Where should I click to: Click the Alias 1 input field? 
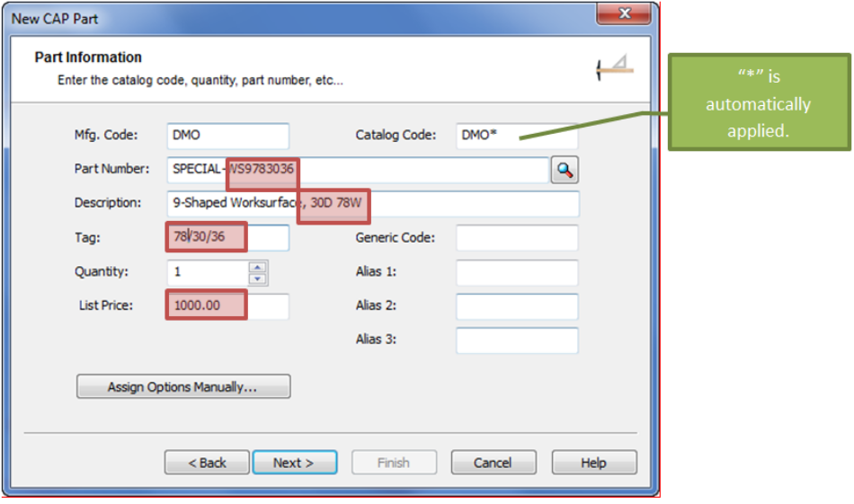coord(517,272)
